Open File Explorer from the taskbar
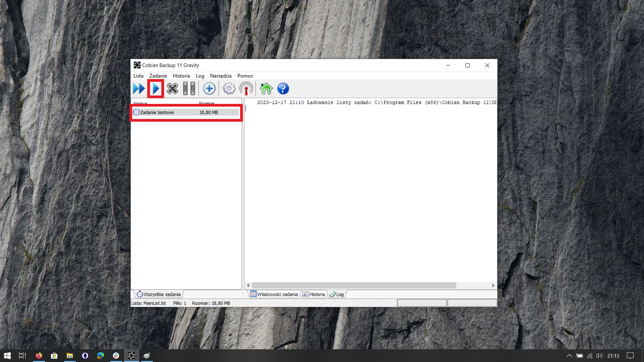Image resolution: width=644 pixels, height=362 pixels. click(70, 356)
